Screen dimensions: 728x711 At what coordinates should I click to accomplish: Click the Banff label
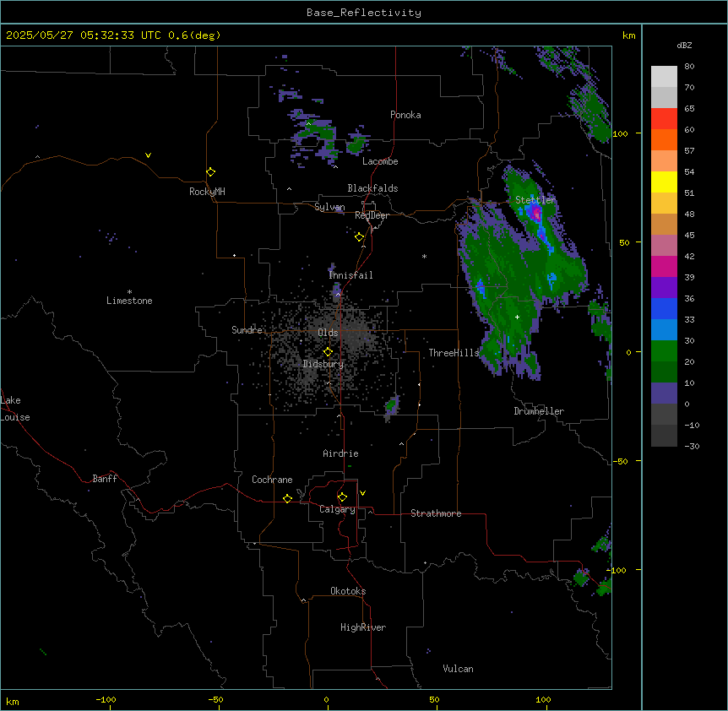pos(105,479)
